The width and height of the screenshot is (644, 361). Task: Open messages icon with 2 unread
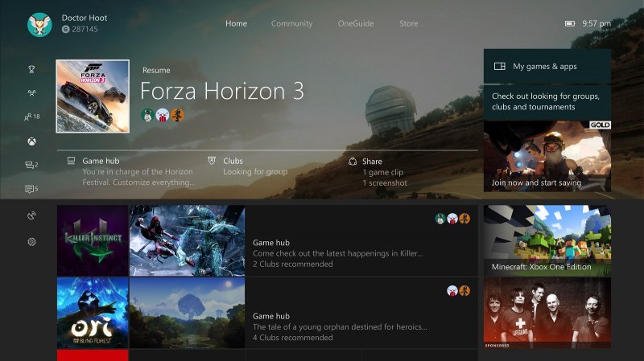31,165
